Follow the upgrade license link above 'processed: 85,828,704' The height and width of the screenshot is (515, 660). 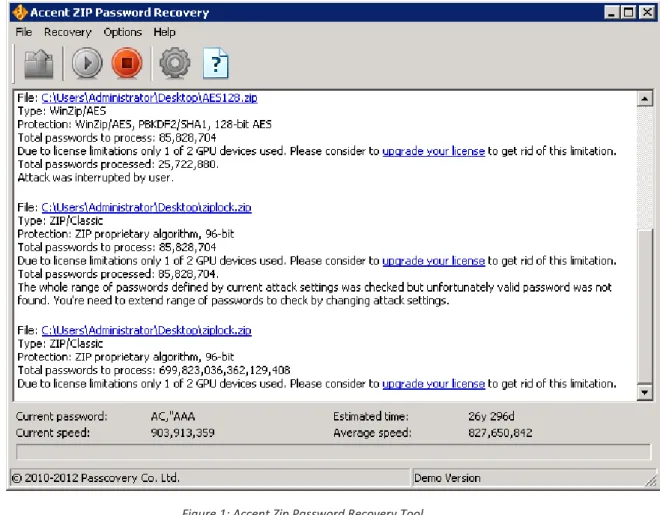434,261
